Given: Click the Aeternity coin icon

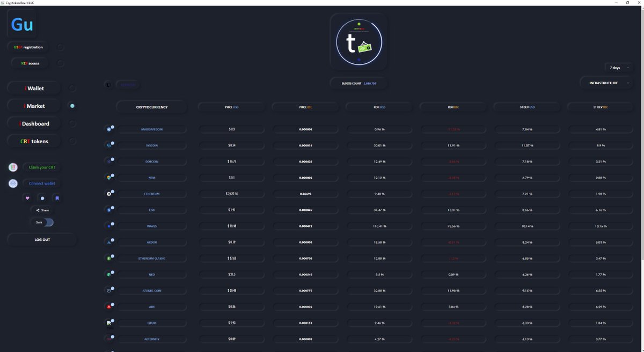Looking at the screenshot, I should point(109,339).
